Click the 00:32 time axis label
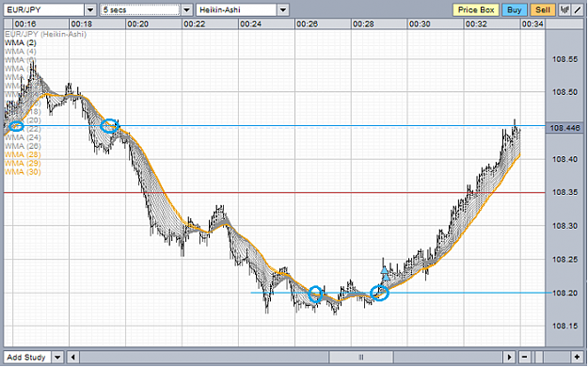The height and width of the screenshot is (367, 588). click(476, 24)
